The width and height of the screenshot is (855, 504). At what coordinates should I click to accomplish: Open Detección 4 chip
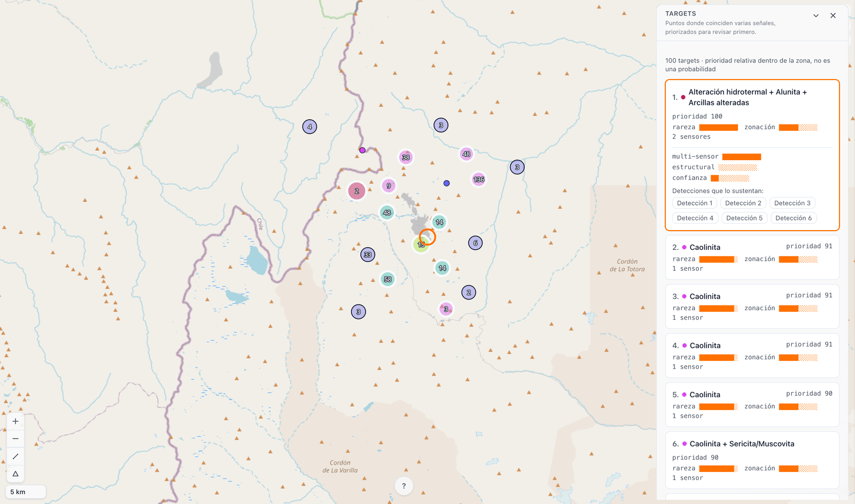(x=695, y=218)
